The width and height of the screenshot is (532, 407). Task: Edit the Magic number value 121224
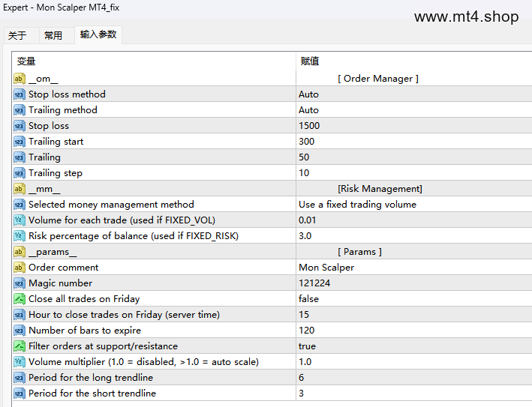[x=414, y=283]
